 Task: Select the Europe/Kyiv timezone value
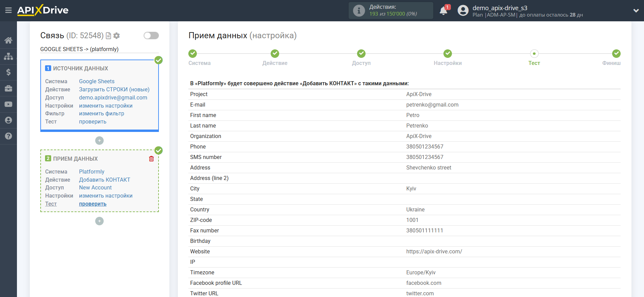421,272
